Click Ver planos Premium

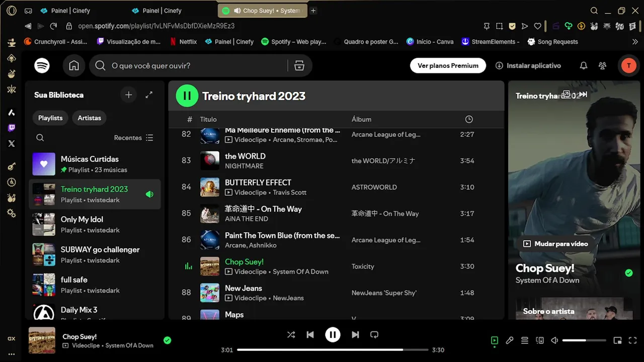(x=448, y=65)
